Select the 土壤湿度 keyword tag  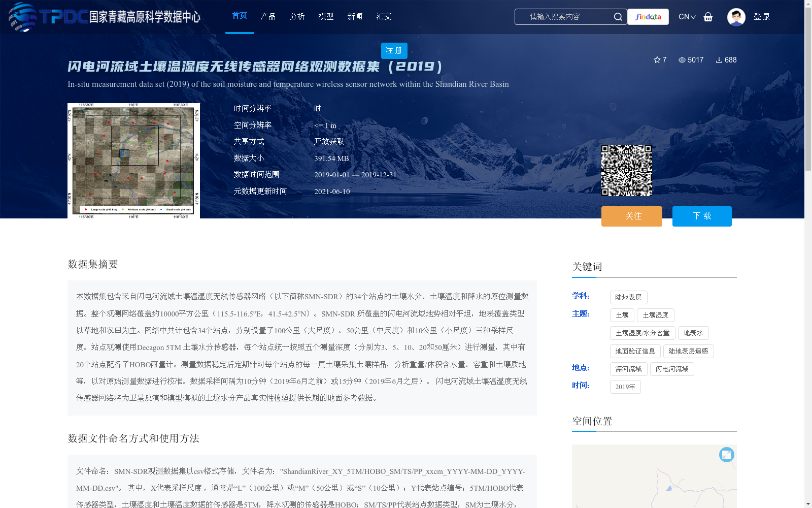(656, 315)
